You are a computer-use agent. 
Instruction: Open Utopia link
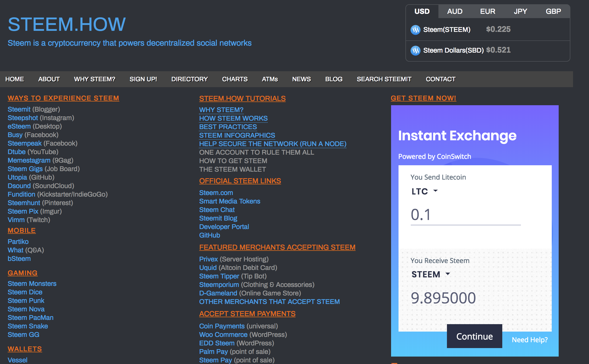pyautogui.click(x=17, y=177)
